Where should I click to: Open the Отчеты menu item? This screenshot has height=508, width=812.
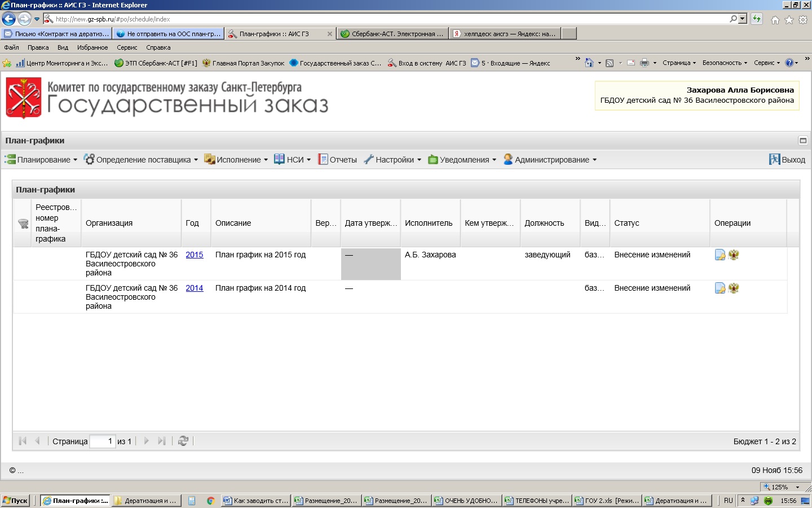click(337, 160)
